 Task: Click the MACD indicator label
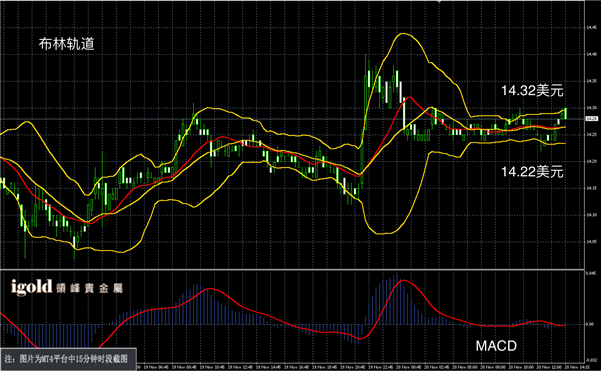click(x=496, y=346)
